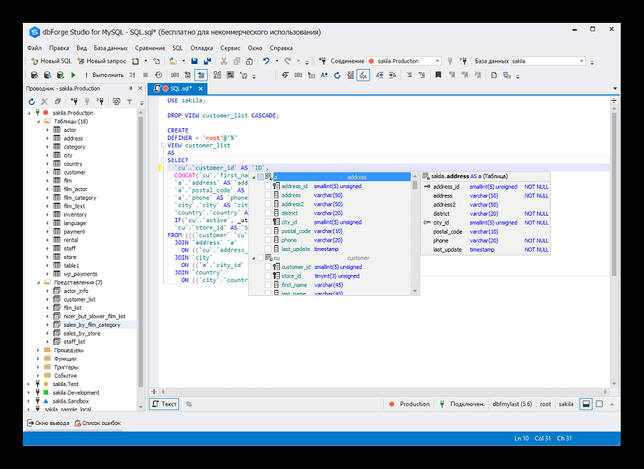This screenshot has height=469, width=644.
Task: Open the Отладка menu
Action: 201,48
